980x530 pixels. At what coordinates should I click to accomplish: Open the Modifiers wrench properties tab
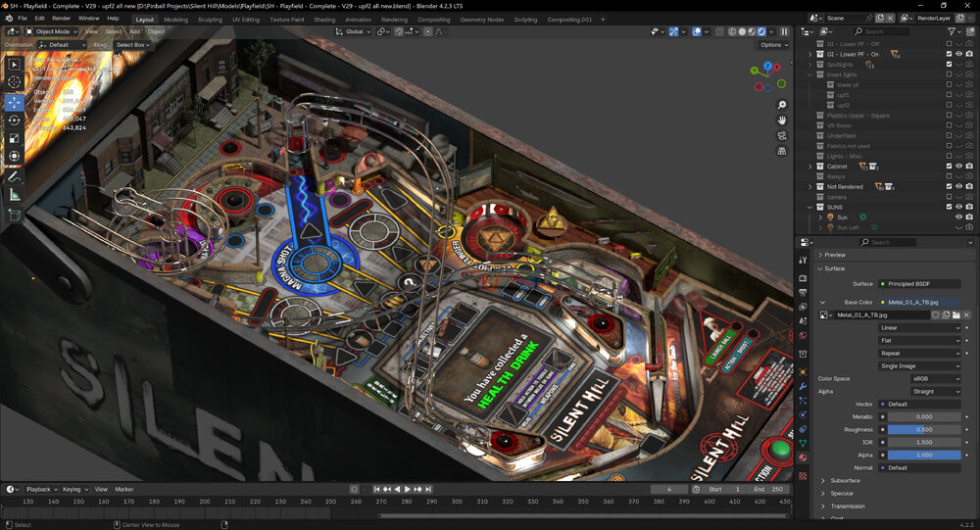[x=804, y=386]
